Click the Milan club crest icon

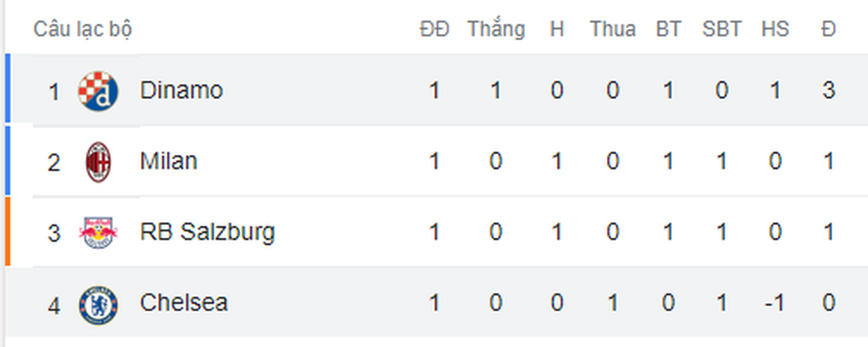click(99, 162)
